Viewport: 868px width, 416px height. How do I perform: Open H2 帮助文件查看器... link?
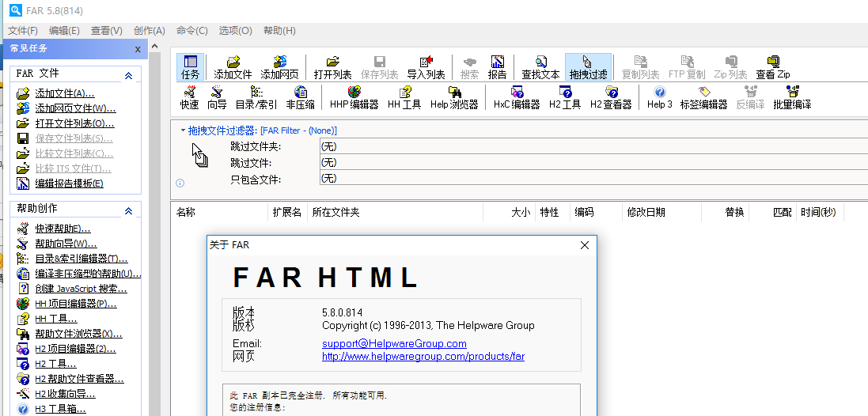point(79,379)
